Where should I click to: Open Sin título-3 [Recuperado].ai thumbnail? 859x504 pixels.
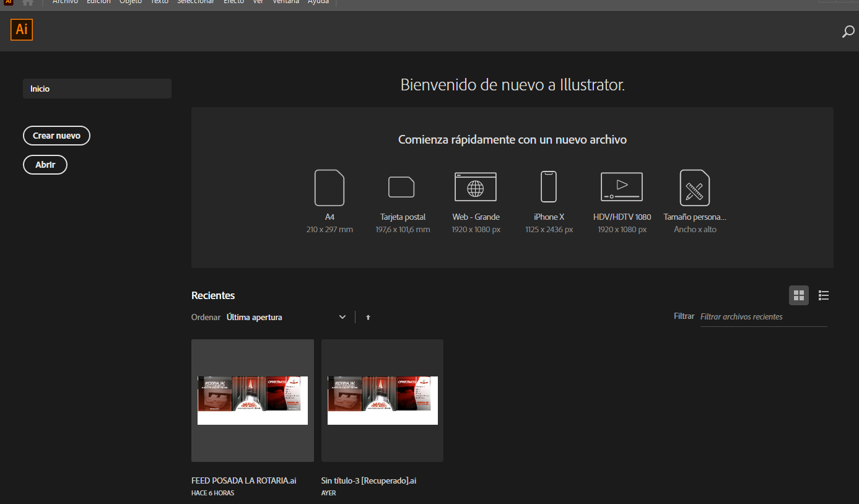(382, 400)
